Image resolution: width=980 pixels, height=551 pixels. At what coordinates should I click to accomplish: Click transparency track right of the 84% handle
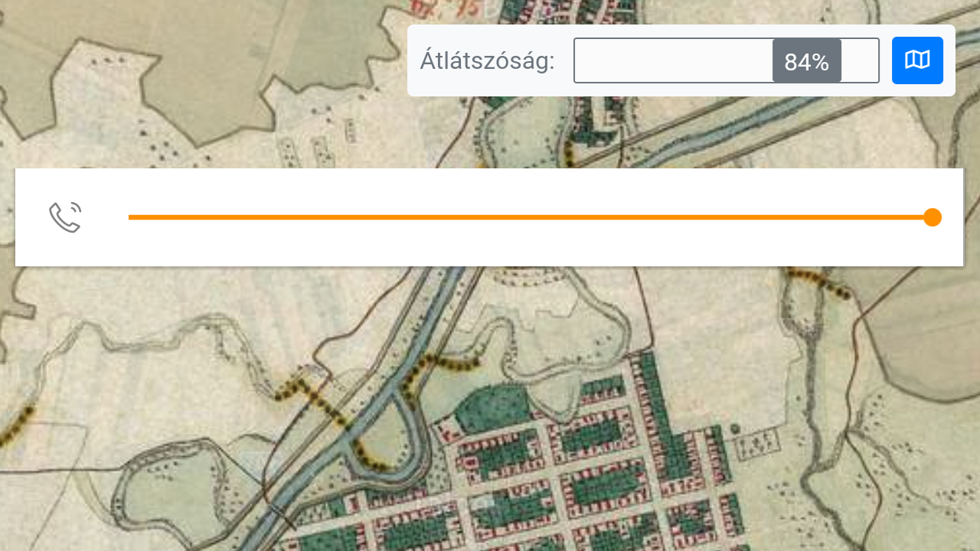[x=860, y=60]
